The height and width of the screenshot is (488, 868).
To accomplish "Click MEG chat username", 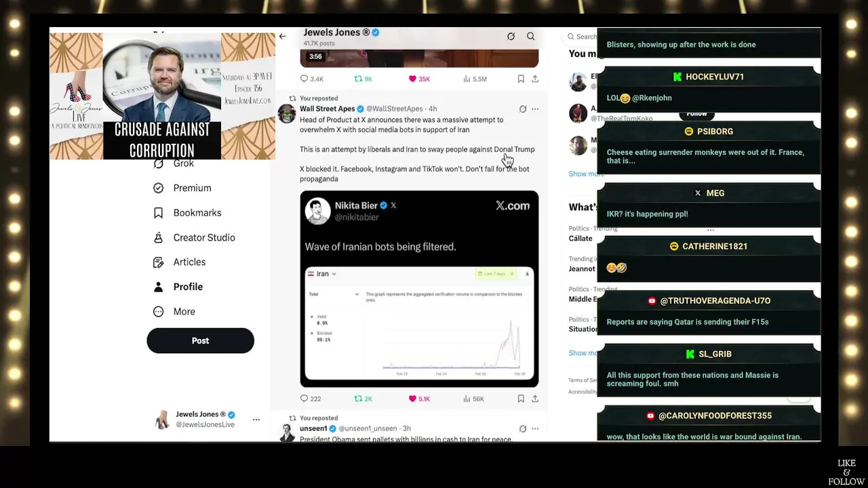I will 715,193.
